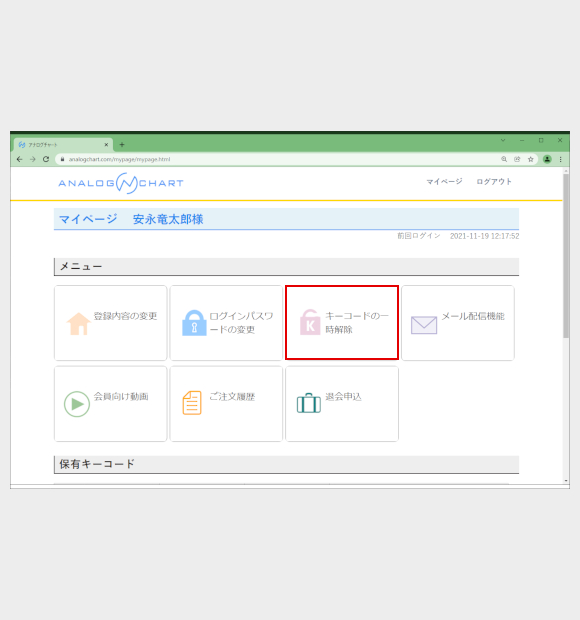Open a new browser tab

[x=122, y=145]
